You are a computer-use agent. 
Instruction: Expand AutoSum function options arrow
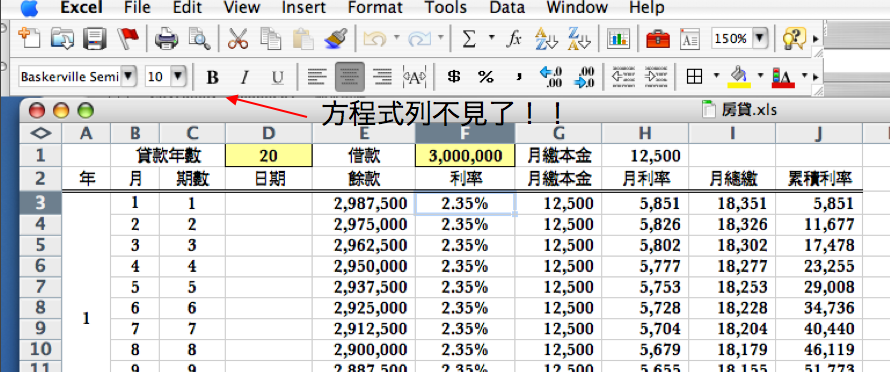point(491,38)
